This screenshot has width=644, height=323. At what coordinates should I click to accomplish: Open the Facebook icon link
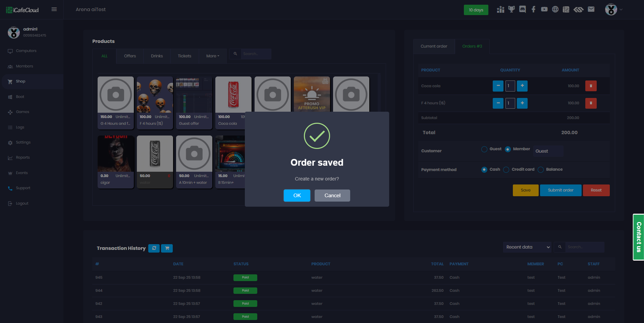point(533,9)
